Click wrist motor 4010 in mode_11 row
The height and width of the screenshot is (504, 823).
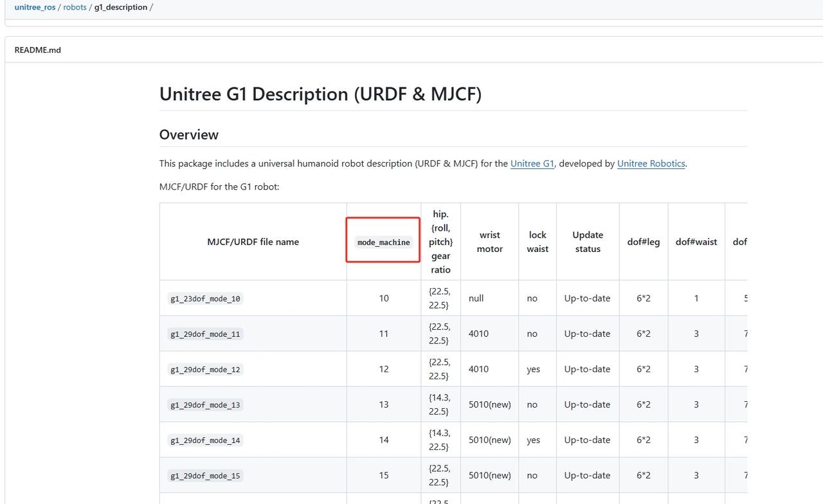click(x=479, y=334)
